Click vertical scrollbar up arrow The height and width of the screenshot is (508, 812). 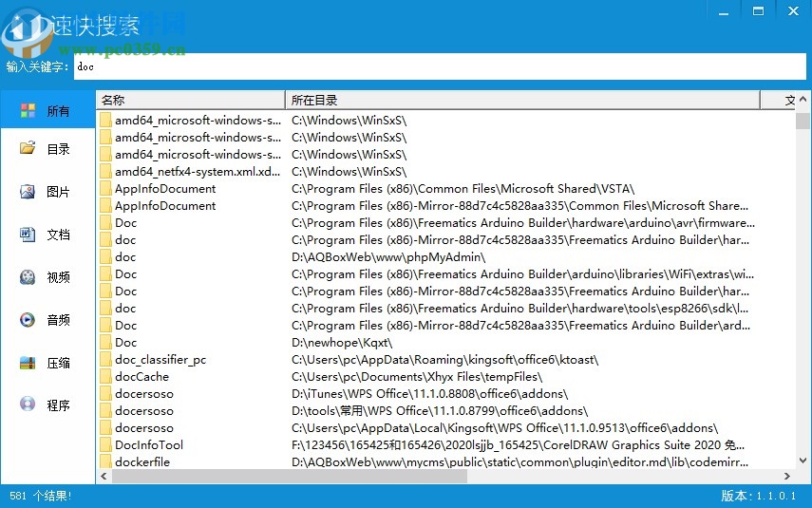click(x=803, y=99)
